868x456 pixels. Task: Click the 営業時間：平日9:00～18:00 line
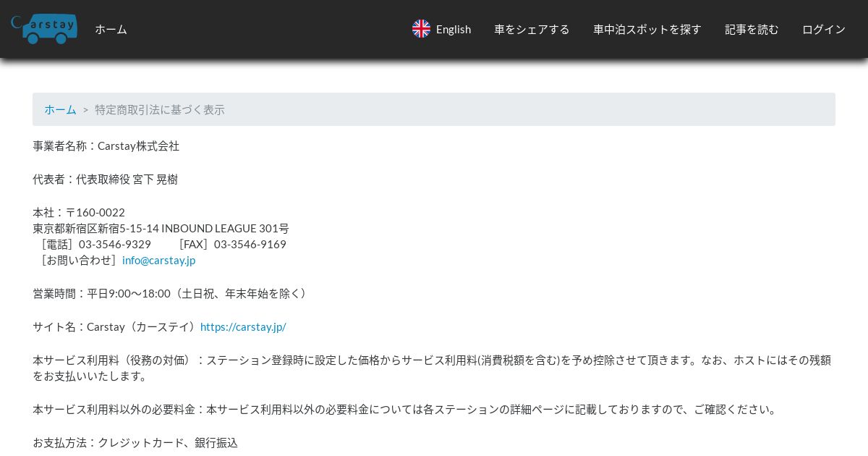[171, 293]
